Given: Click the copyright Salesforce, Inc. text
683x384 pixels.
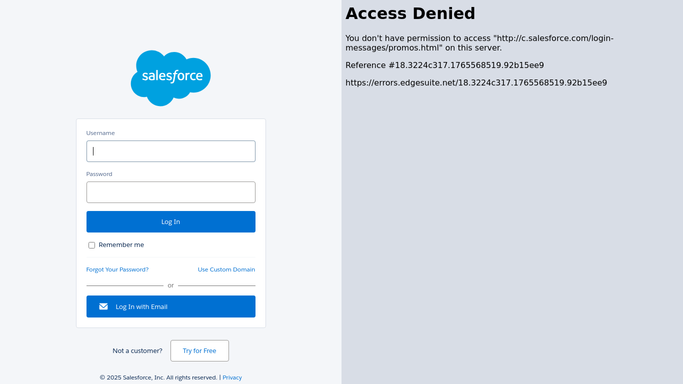Looking at the screenshot, I should point(159,377).
